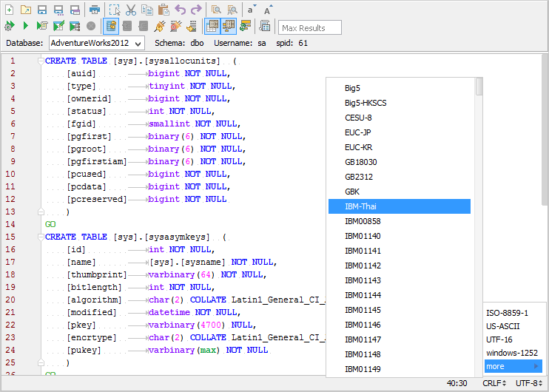This screenshot has height=392, width=549.
Task: Undo the last edit with the left arrow
Action: [x=180, y=10]
